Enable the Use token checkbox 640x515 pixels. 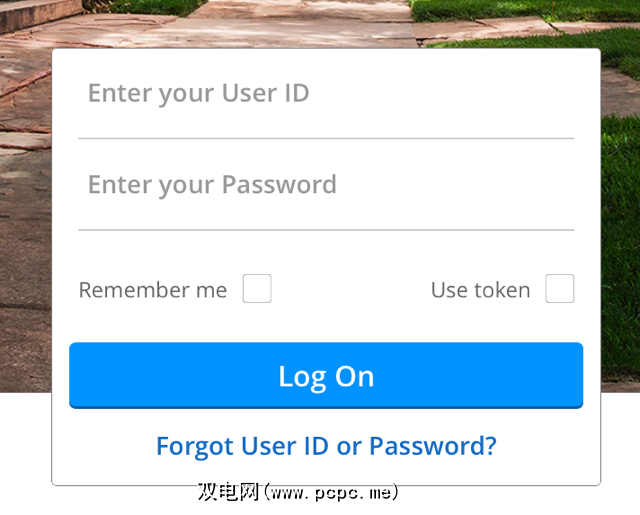coord(560,289)
